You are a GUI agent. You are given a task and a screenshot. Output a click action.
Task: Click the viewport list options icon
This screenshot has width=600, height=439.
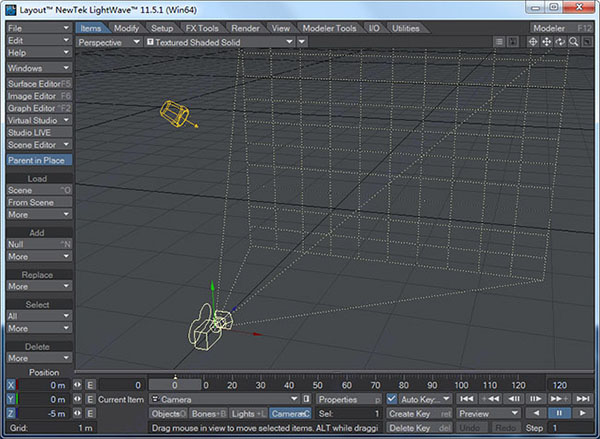[x=499, y=42]
